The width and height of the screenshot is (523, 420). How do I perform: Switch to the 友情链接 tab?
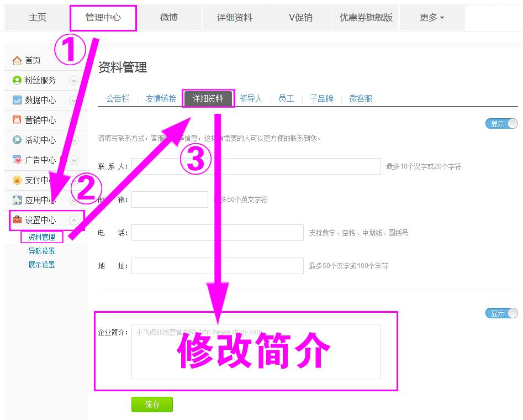point(161,98)
